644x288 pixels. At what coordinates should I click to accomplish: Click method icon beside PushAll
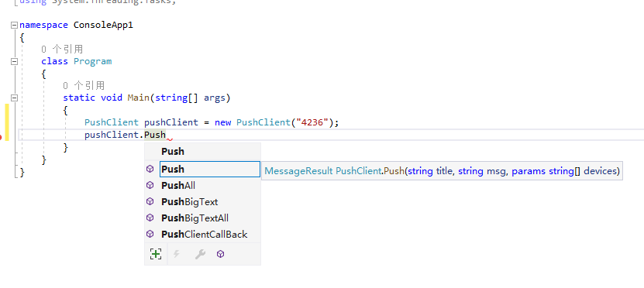150,186
